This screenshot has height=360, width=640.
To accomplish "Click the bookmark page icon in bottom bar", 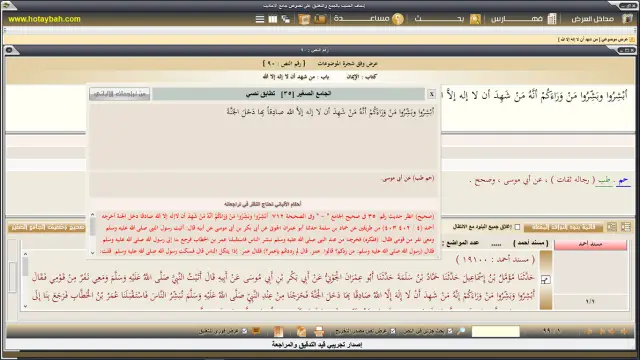I will [278, 331].
